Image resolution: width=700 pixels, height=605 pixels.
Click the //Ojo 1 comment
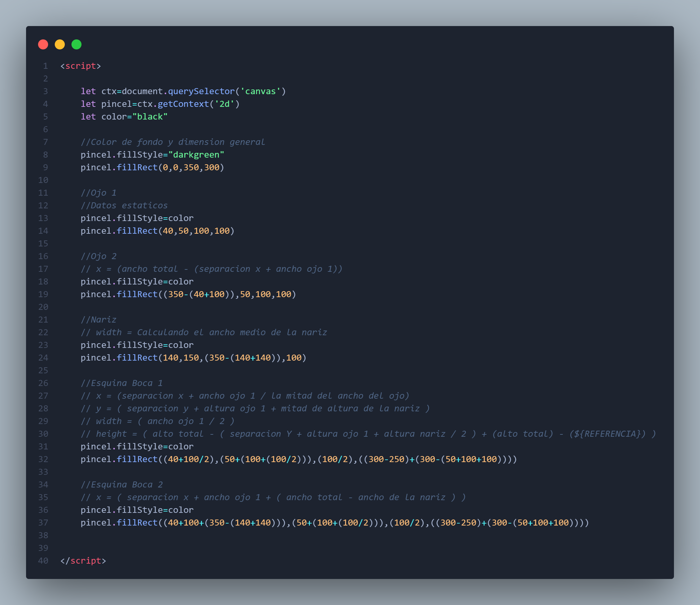click(98, 193)
